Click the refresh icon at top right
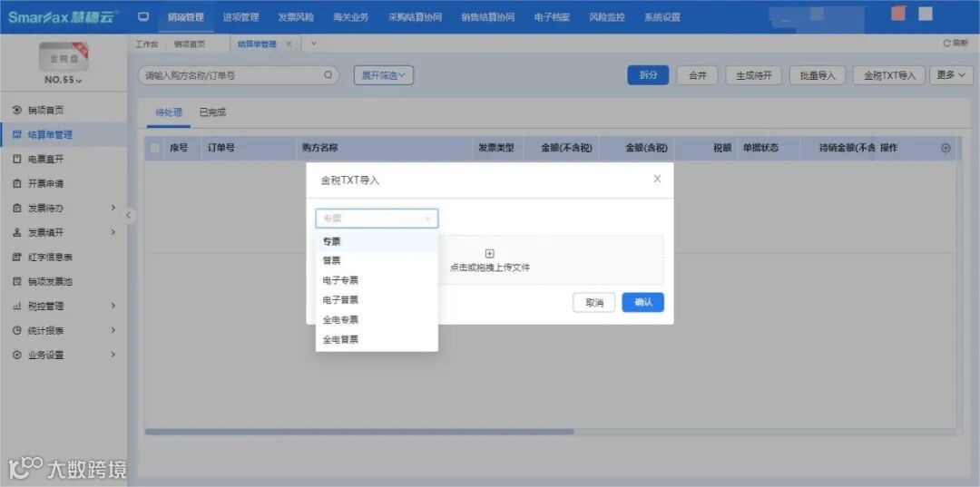The height and width of the screenshot is (487, 980). point(946,44)
